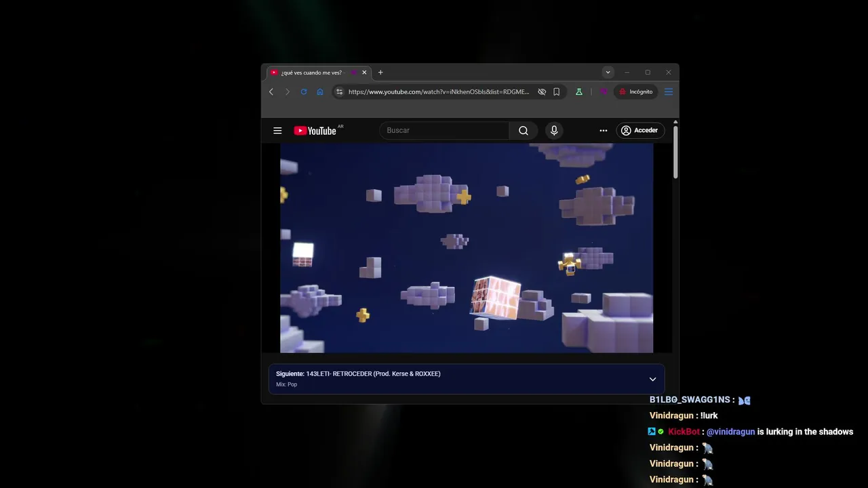Click '@vinidragun' mention in KickBot message

click(x=730, y=432)
